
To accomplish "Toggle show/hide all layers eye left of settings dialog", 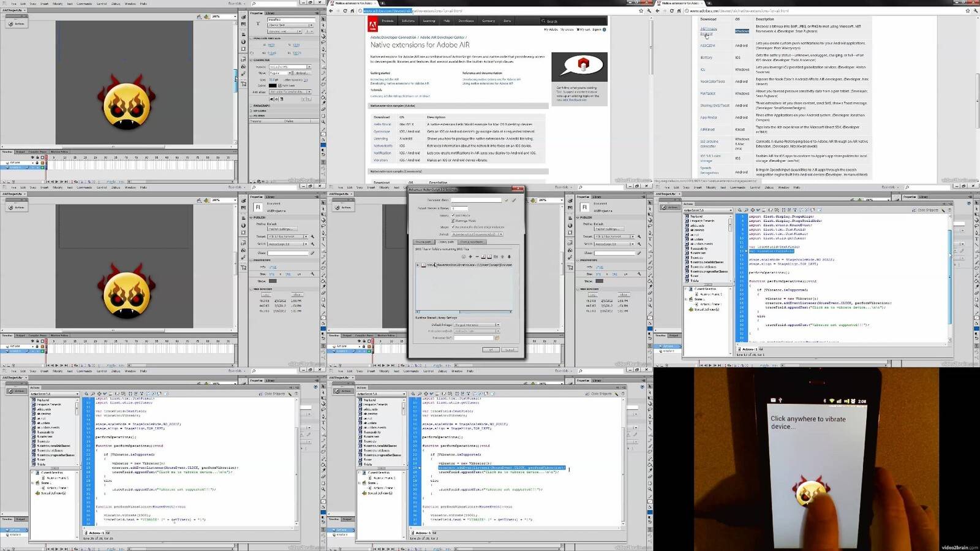I will (359, 341).
